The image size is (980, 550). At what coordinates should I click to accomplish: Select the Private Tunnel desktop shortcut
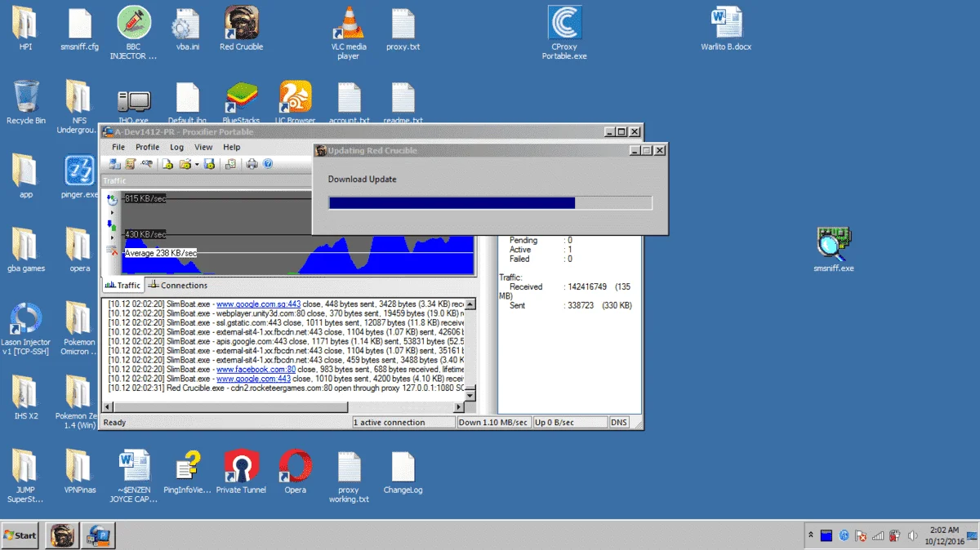pyautogui.click(x=241, y=472)
